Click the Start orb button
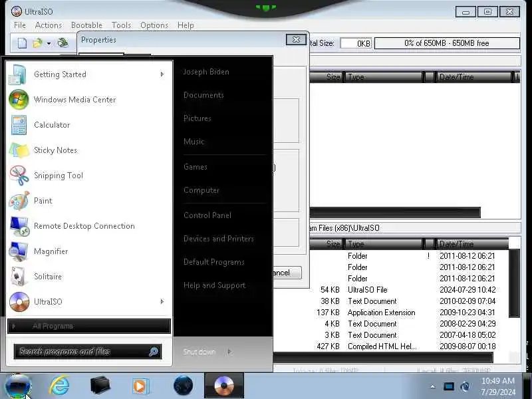Screen dimensions: 532x399 [x=18, y=386]
